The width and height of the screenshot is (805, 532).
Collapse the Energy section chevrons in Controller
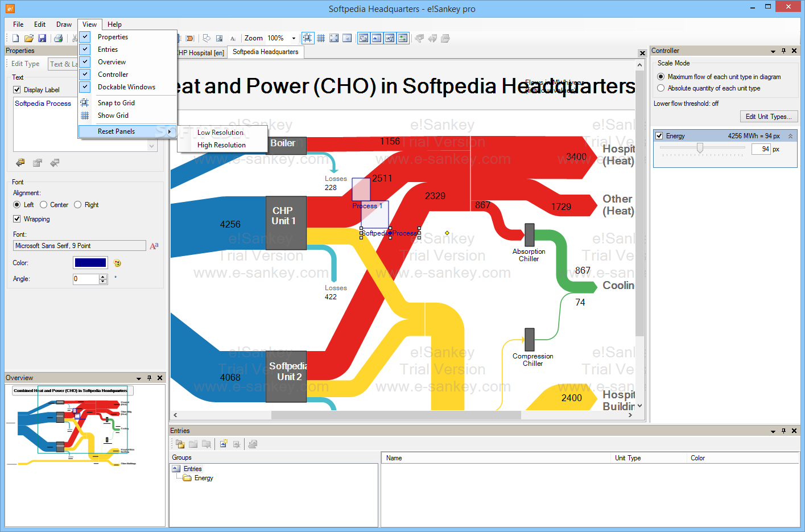pyautogui.click(x=790, y=136)
